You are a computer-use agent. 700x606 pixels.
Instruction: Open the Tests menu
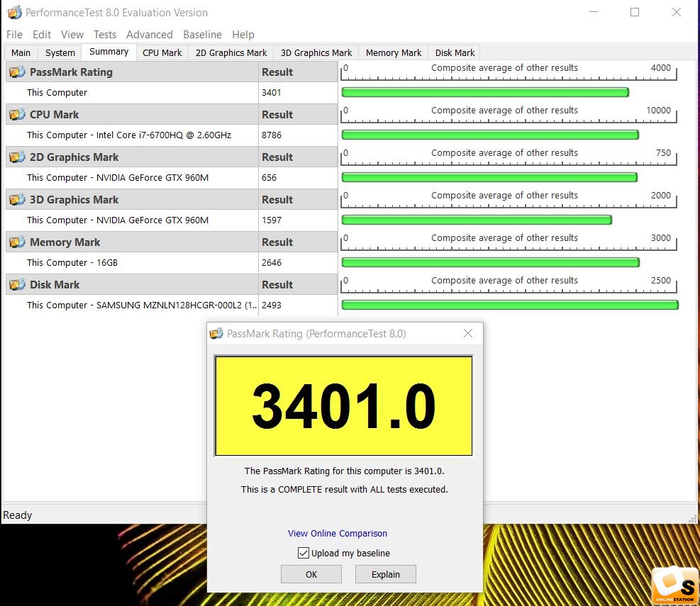(105, 34)
